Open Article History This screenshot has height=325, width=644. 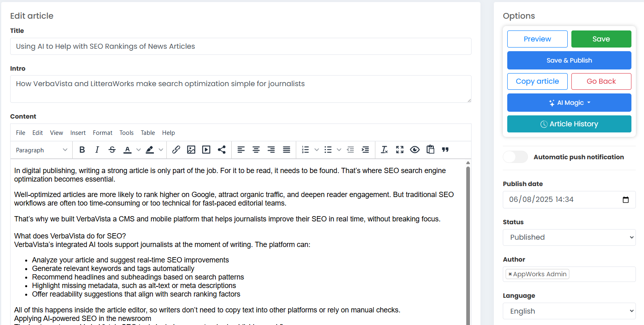(569, 124)
